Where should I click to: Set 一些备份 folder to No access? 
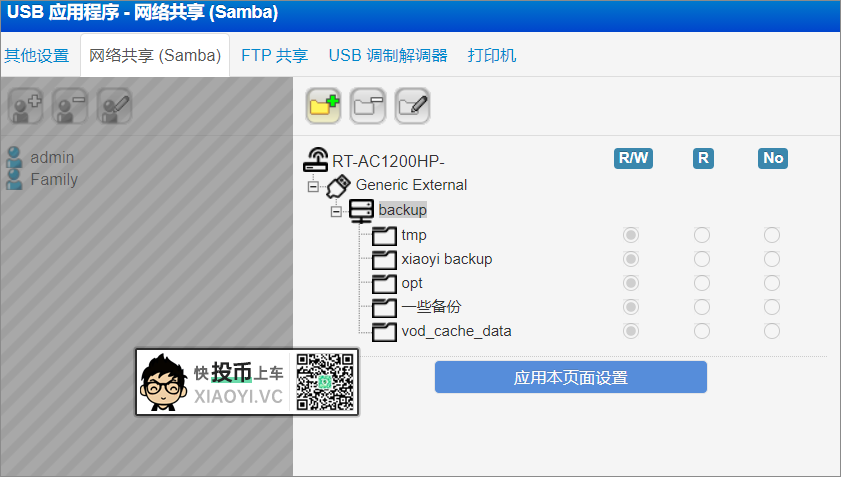click(772, 307)
